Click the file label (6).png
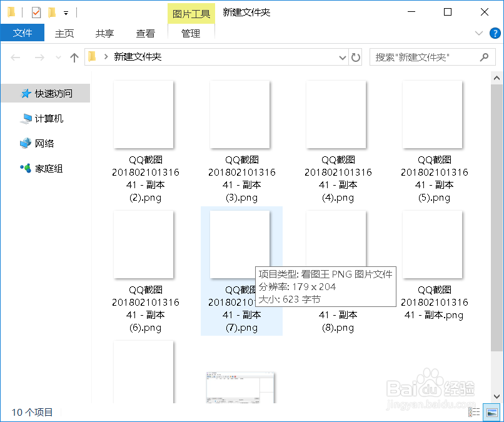This screenshot has width=504, height=422. point(145,328)
